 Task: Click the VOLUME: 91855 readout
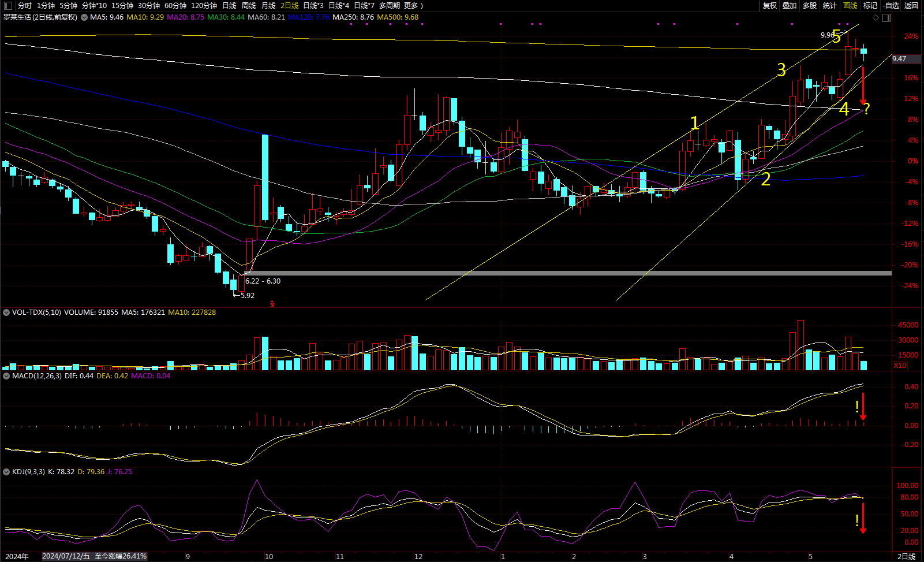tap(91, 312)
